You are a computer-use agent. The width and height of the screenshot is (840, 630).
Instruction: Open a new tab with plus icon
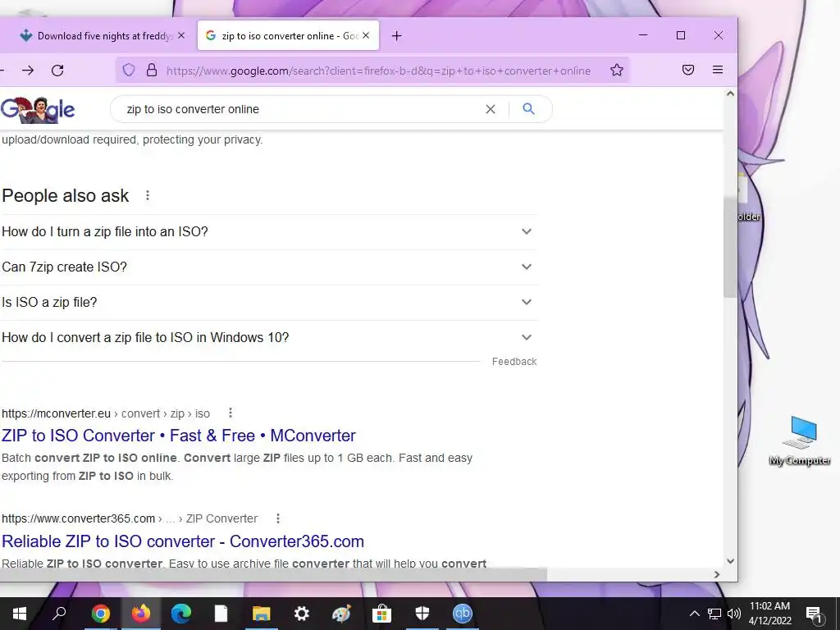396,36
